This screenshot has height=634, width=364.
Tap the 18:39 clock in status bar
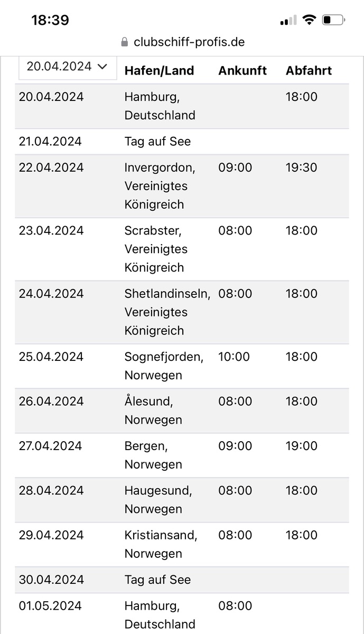(50, 20)
